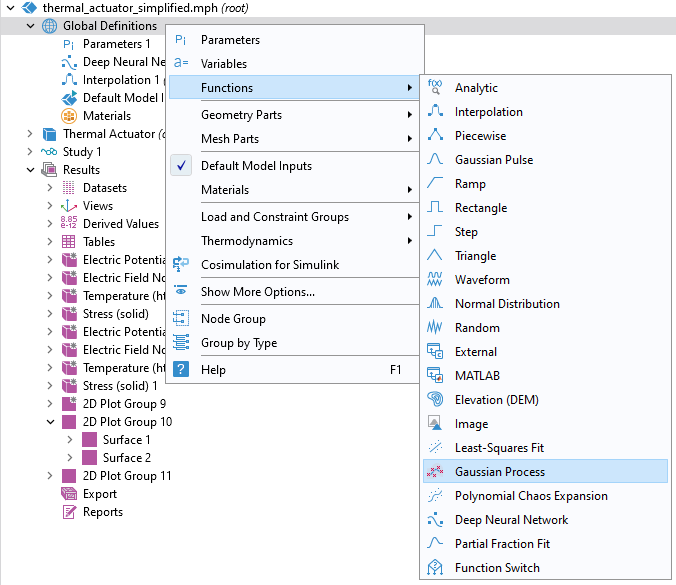Select the Interpolation 1 tree node

click(121, 80)
